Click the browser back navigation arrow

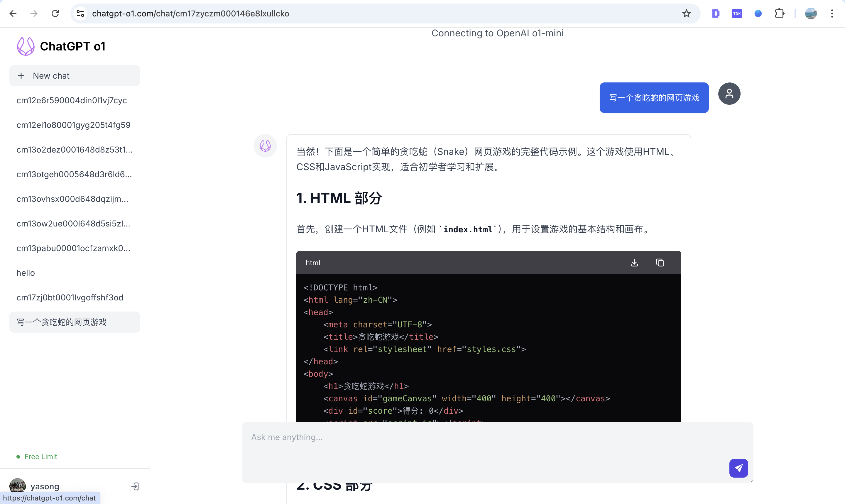click(x=13, y=13)
